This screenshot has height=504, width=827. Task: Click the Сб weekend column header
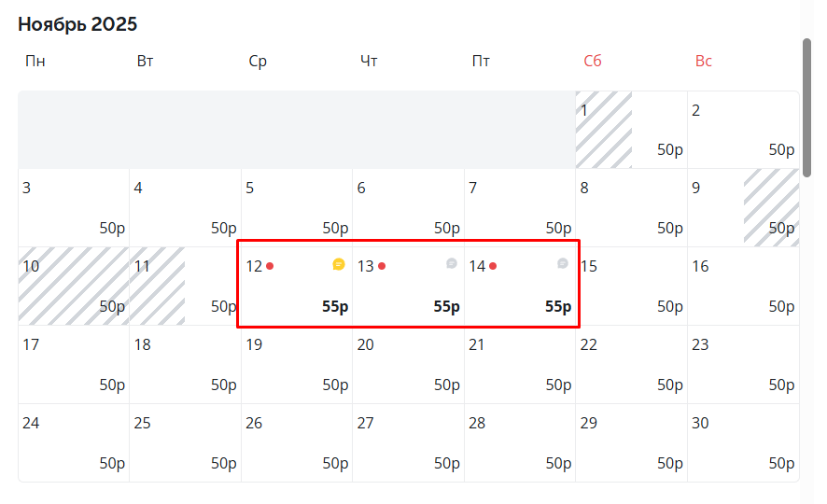[593, 62]
